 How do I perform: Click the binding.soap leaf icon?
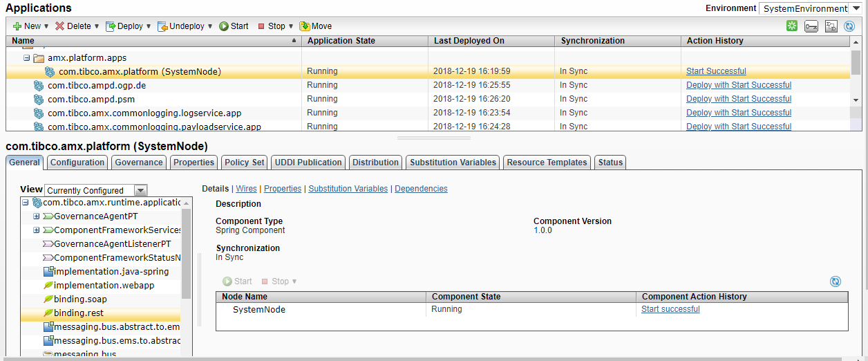(48, 299)
